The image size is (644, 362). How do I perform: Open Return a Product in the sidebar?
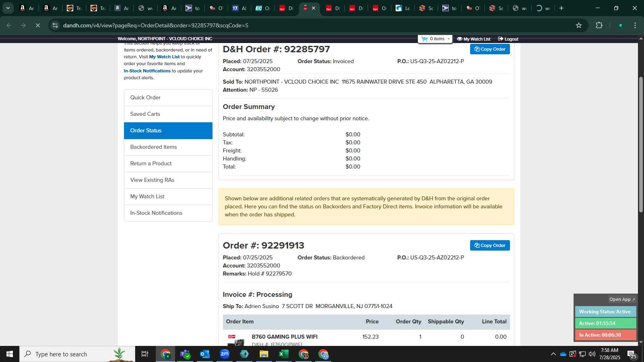(168, 164)
